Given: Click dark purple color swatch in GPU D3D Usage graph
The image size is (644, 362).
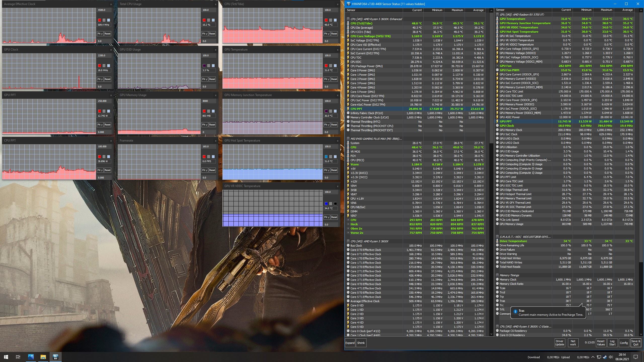Looking at the screenshot, I should (204, 66).
